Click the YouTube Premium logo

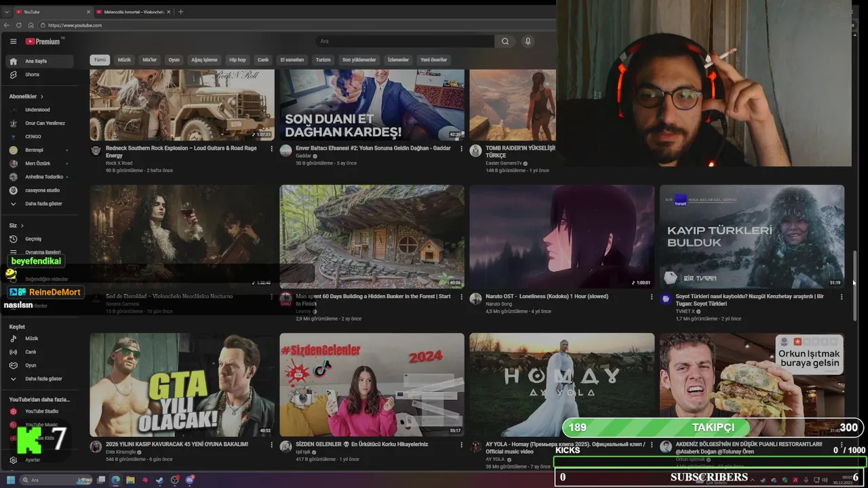point(44,41)
